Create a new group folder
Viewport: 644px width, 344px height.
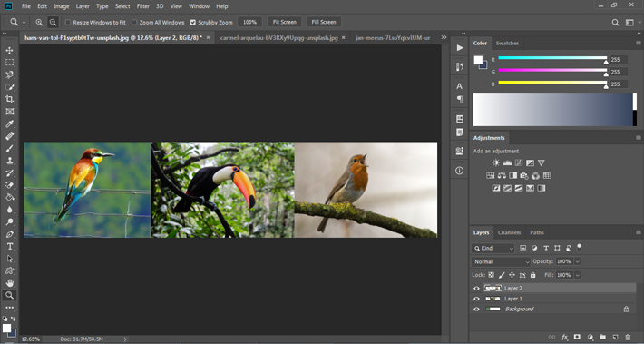coord(602,337)
